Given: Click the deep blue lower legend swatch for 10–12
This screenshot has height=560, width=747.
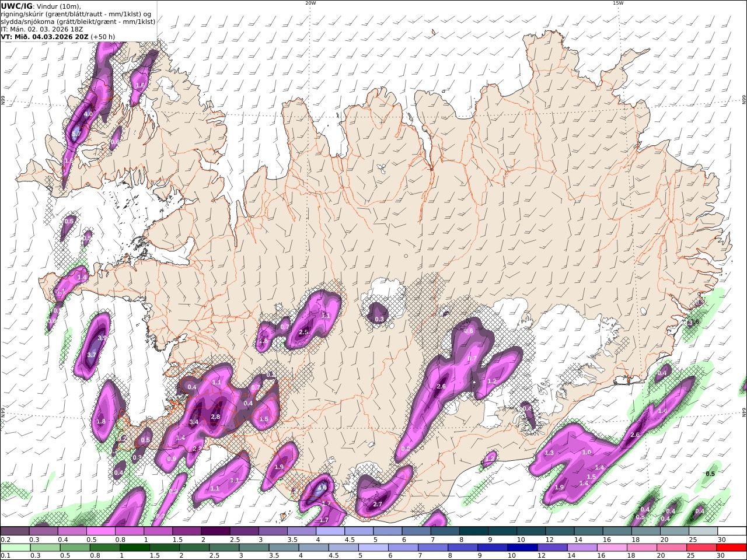Looking at the screenshot, I should coord(523,547).
